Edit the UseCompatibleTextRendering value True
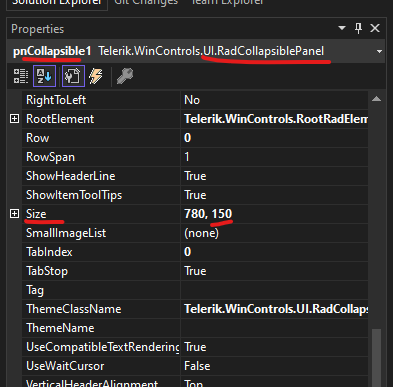Screen dimensions: 393x387 click(x=274, y=347)
